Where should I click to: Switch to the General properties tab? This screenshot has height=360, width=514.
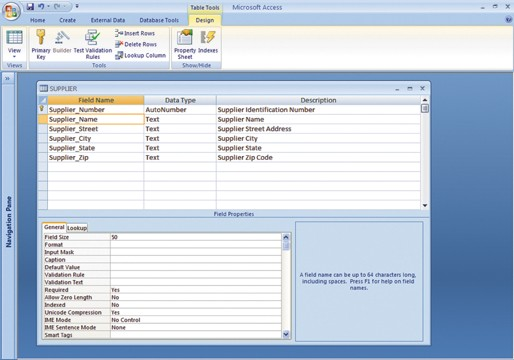click(54, 227)
